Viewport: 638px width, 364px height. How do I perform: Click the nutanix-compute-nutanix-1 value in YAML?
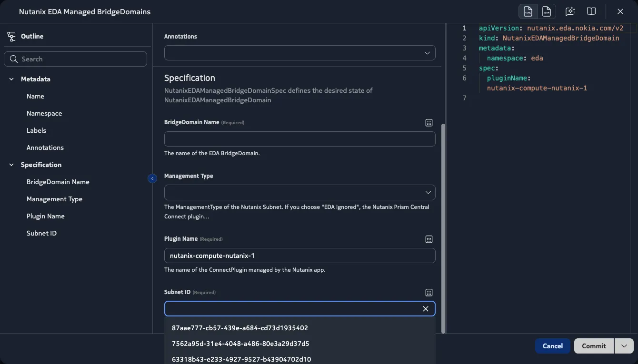[537, 88]
